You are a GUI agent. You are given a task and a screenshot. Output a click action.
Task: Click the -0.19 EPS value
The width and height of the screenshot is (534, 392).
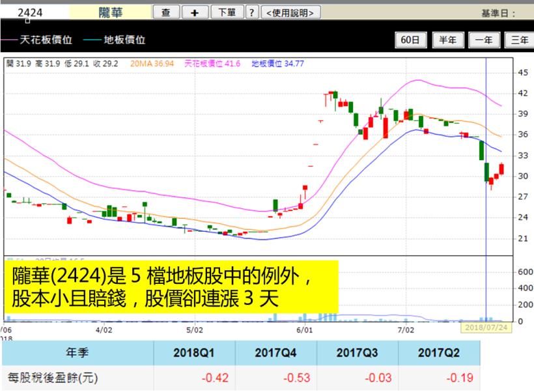[x=460, y=378]
